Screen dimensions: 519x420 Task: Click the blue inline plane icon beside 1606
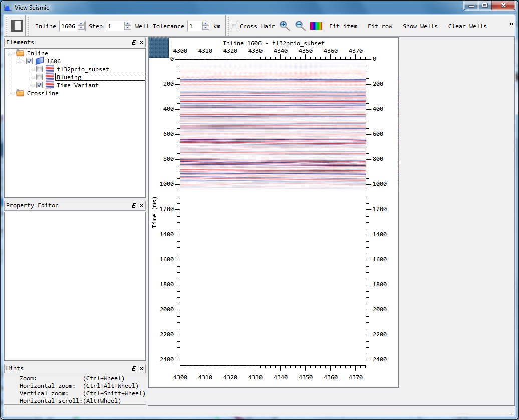(x=40, y=61)
